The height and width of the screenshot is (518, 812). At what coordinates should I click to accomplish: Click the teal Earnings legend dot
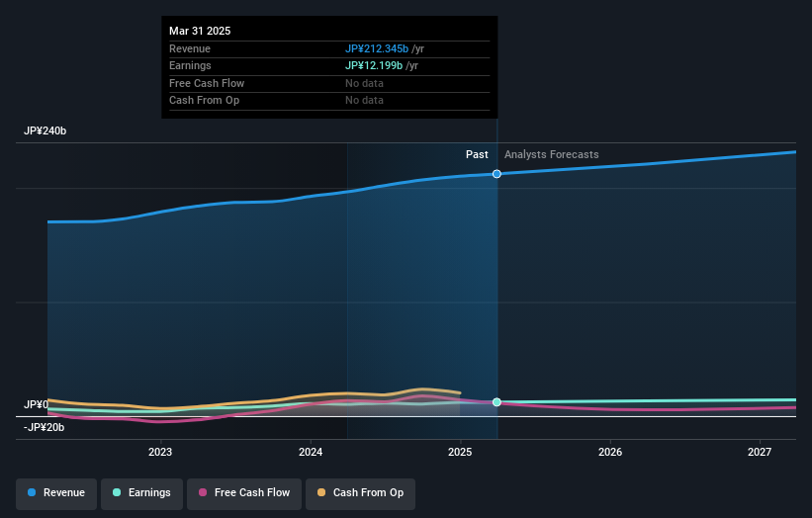click(x=117, y=492)
